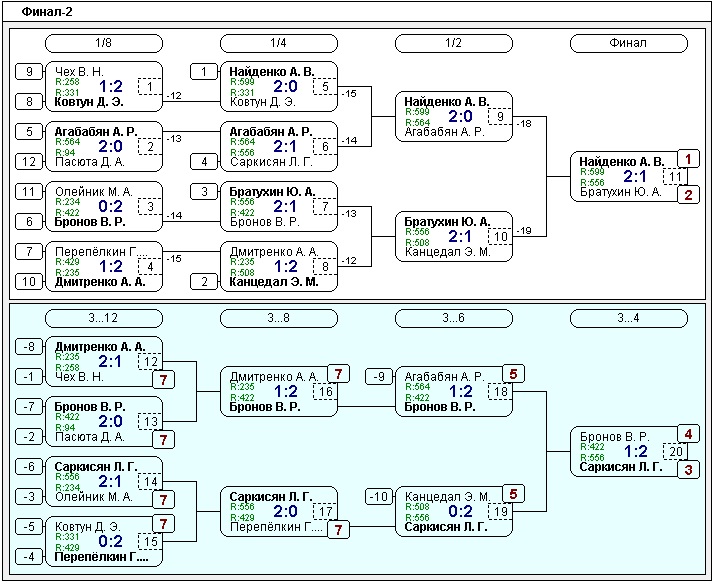
Task: Click match number box 3
Action: coord(150,206)
